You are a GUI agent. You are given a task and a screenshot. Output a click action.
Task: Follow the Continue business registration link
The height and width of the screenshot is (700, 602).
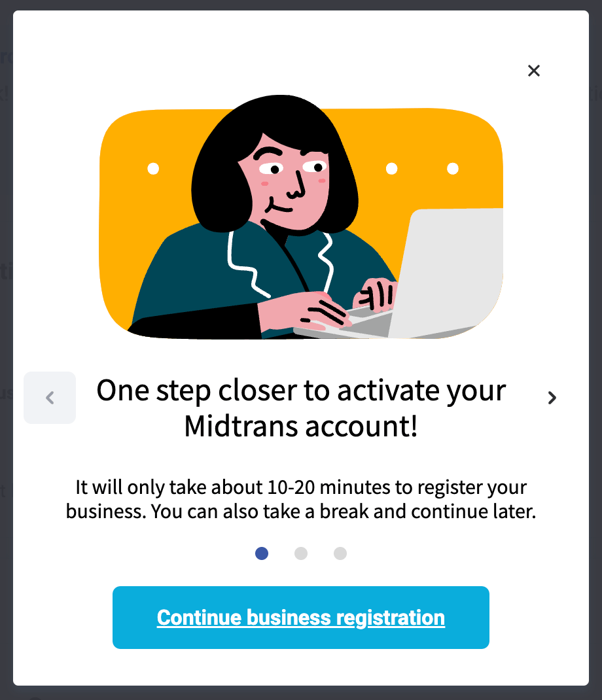pyautogui.click(x=301, y=618)
